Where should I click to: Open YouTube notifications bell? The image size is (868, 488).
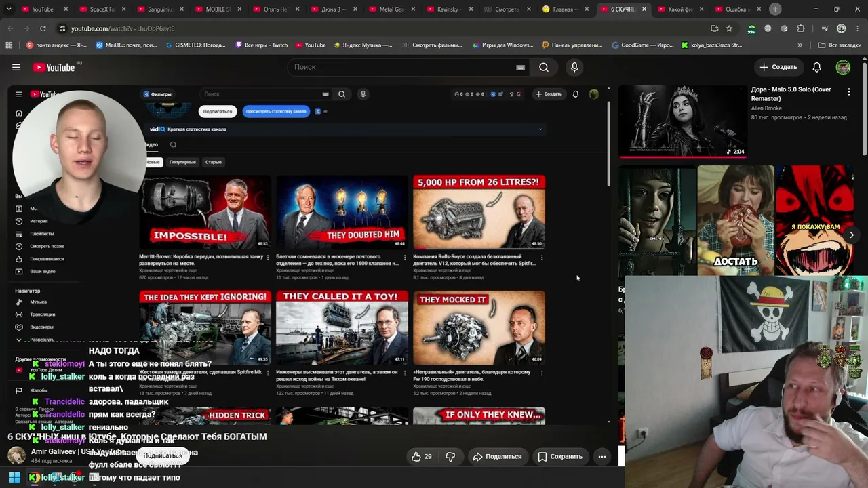(x=817, y=67)
